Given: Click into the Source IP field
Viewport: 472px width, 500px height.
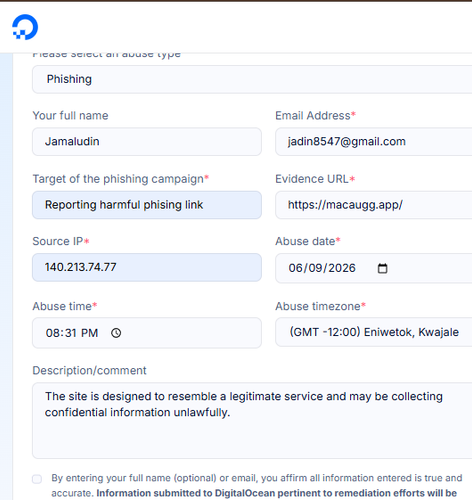Looking at the screenshot, I should (147, 267).
